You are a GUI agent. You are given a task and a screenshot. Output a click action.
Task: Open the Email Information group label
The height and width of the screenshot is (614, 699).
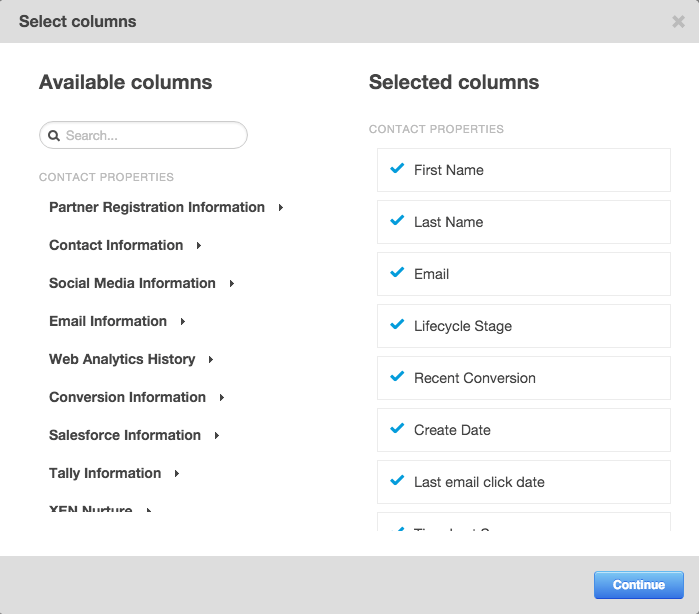108,321
